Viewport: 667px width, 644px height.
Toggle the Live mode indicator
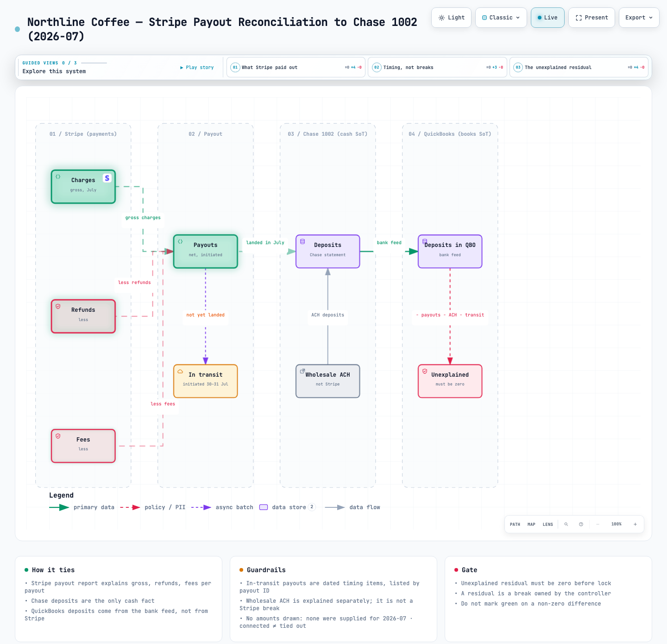(547, 18)
